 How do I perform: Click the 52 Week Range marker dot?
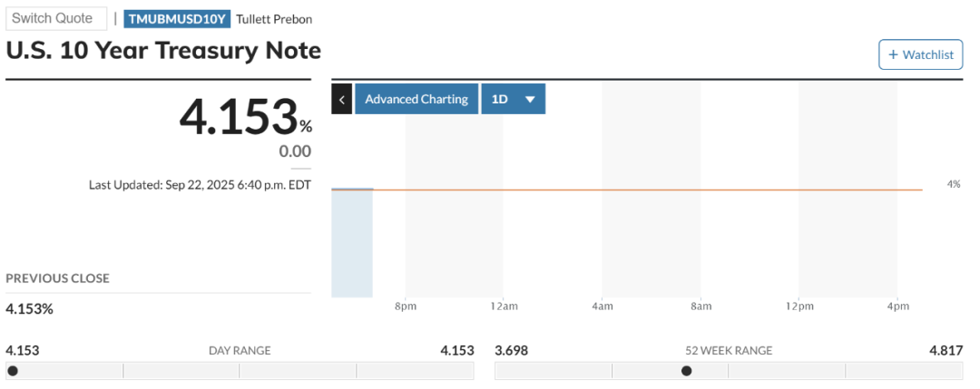(686, 371)
